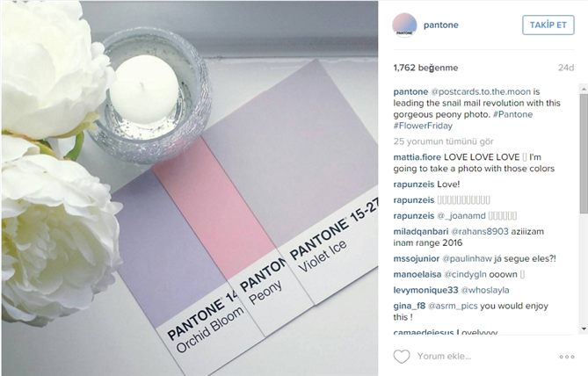Expand all comments via 25 yorumun tümünü gör
This screenshot has width=588, height=376.
pyautogui.click(x=443, y=141)
